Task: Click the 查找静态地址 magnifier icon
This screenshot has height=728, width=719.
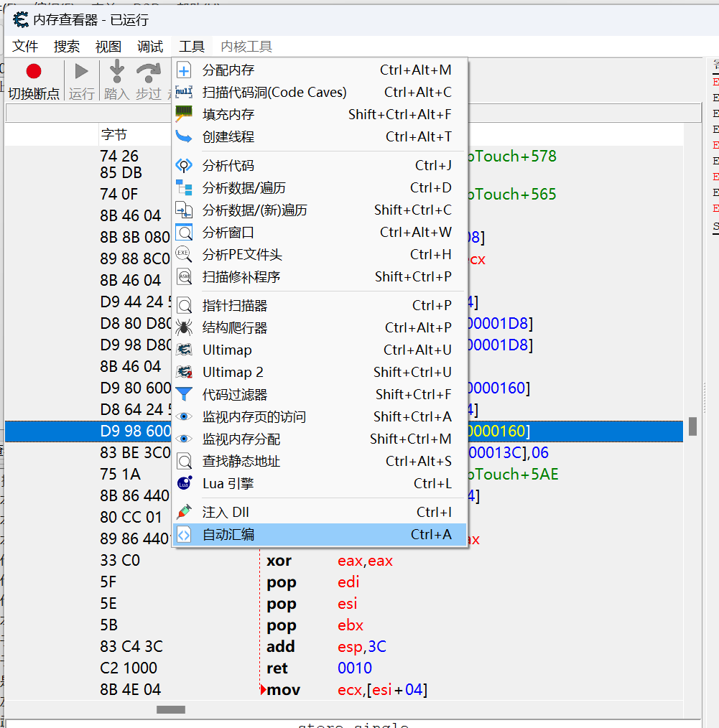Action: 184,461
